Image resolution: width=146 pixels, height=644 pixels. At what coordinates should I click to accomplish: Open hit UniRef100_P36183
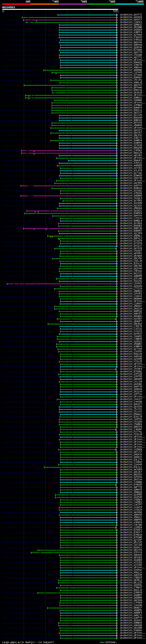pyautogui.click(x=131, y=37)
